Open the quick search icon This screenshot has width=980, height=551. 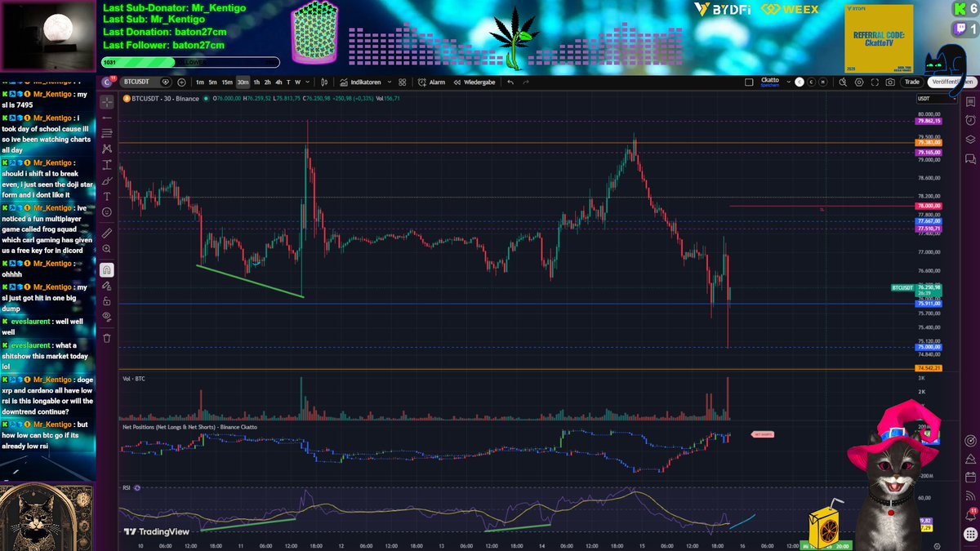[x=843, y=82]
